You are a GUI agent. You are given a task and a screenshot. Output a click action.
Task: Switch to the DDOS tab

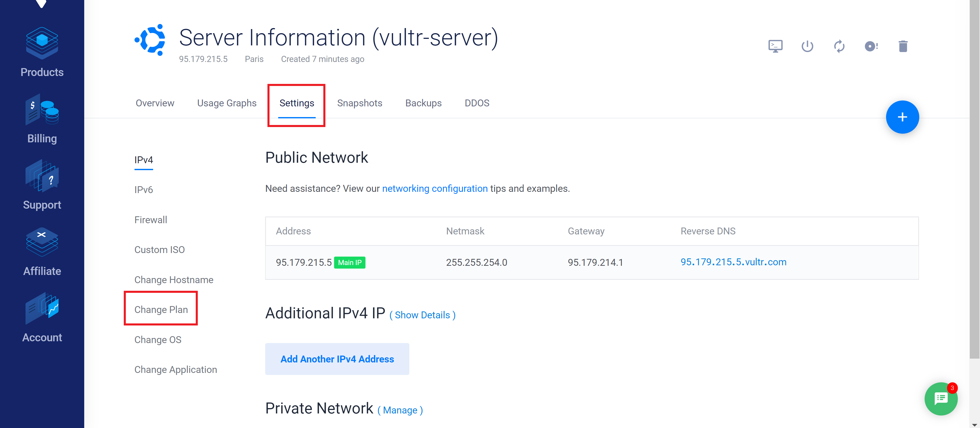[477, 103]
